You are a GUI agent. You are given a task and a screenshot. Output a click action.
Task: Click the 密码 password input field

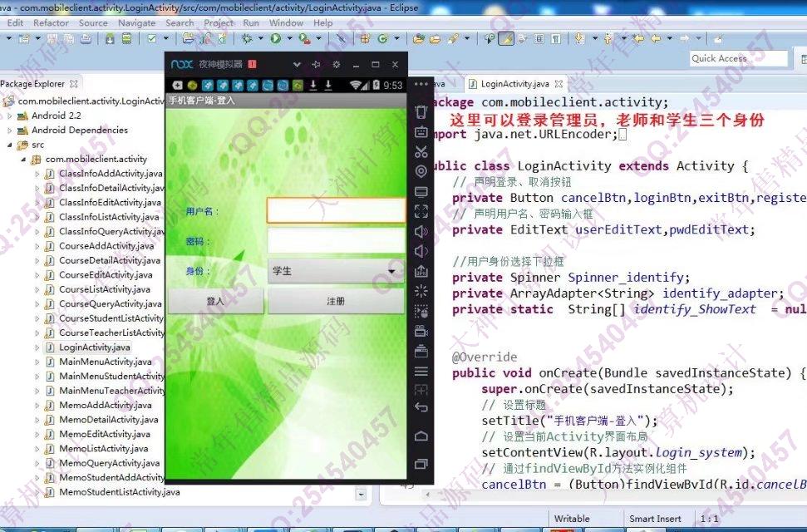click(x=336, y=240)
